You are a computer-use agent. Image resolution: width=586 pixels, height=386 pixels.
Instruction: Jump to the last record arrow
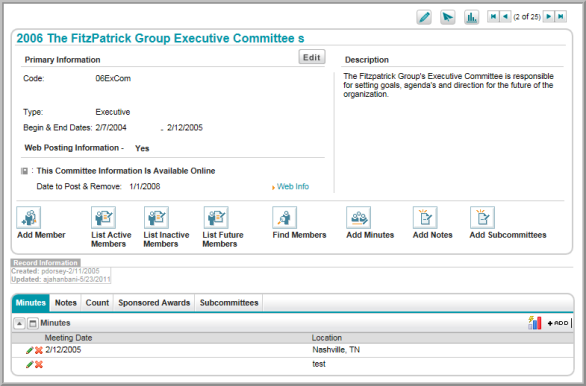tap(561, 16)
